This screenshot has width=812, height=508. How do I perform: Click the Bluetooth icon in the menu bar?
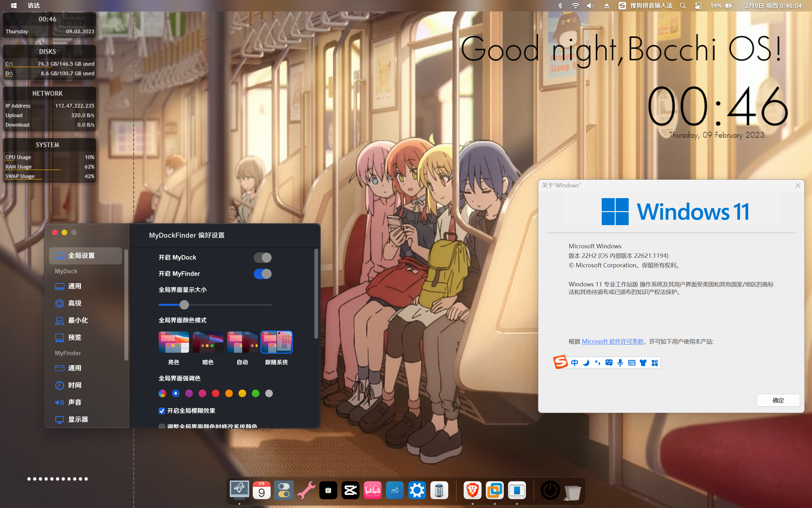point(560,6)
